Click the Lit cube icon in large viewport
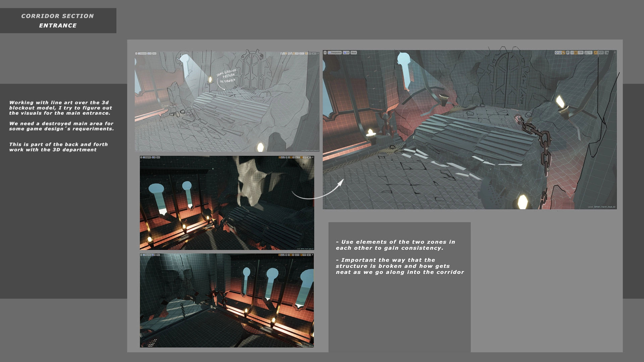644x362 pixels. point(345,53)
